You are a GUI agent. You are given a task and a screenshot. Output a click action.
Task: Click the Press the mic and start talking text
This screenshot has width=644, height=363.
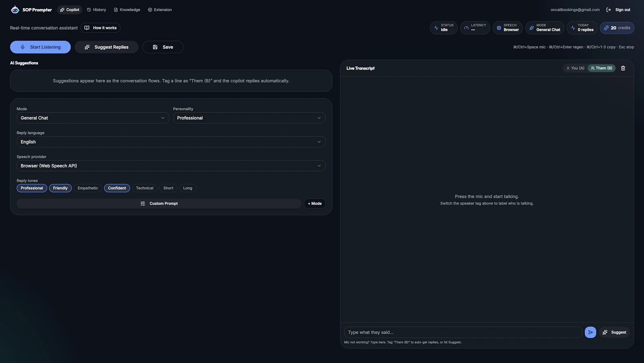click(487, 197)
